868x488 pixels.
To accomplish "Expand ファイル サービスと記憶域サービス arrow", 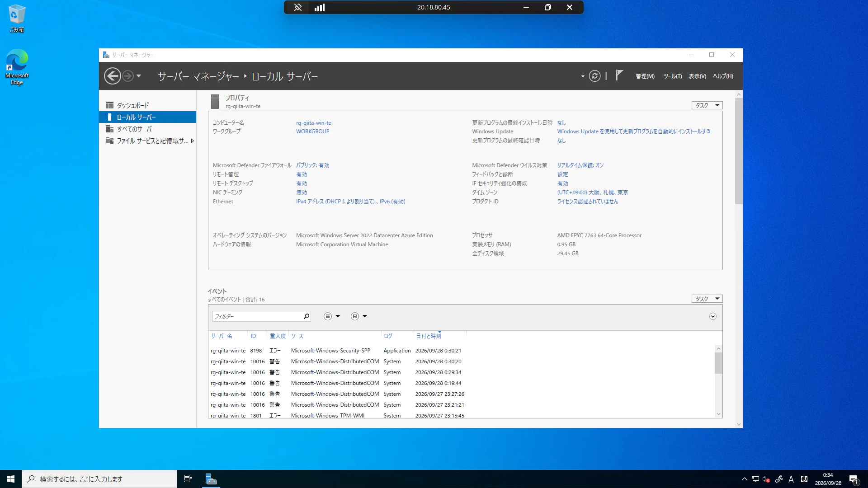I will coord(193,141).
